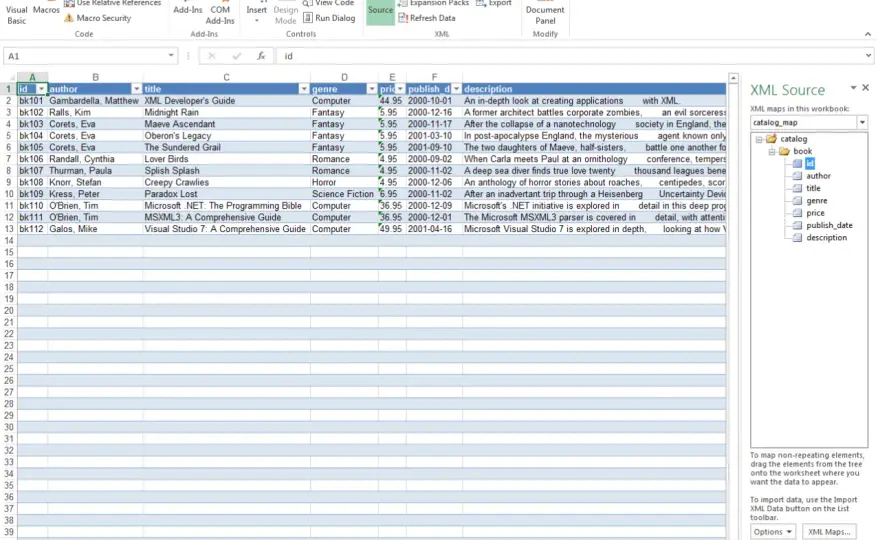Click the Run Dialog icon
This screenshot has height=540, width=880.
click(308, 18)
